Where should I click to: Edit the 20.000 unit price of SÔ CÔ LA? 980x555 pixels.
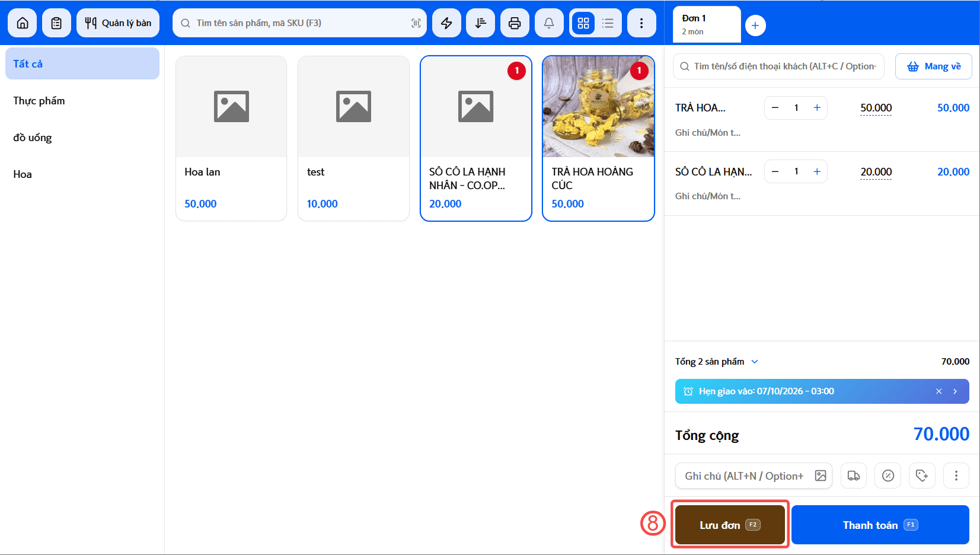pos(876,172)
